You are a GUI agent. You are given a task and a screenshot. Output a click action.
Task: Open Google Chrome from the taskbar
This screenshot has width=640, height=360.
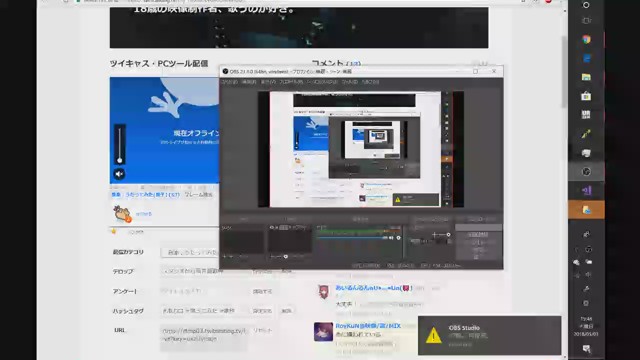pos(586,39)
